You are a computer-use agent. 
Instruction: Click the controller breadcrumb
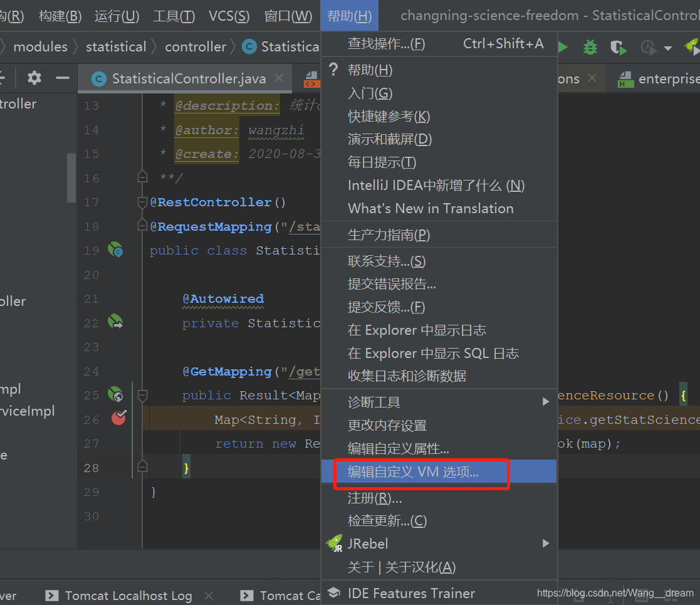(x=196, y=47)
